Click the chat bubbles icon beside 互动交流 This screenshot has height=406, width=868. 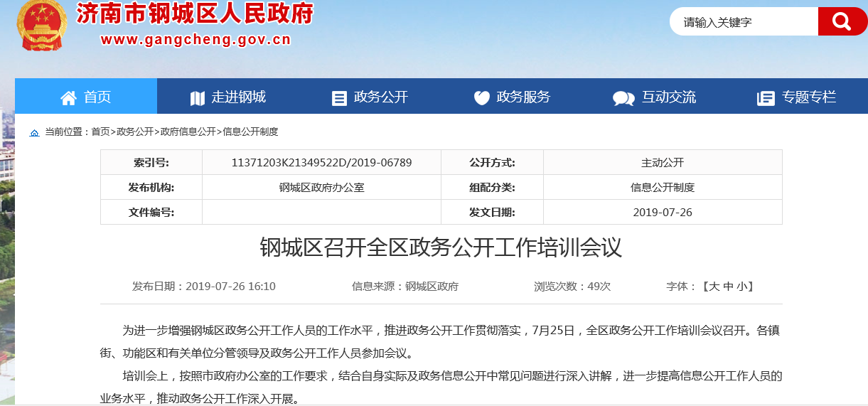(x=623, y=98)
